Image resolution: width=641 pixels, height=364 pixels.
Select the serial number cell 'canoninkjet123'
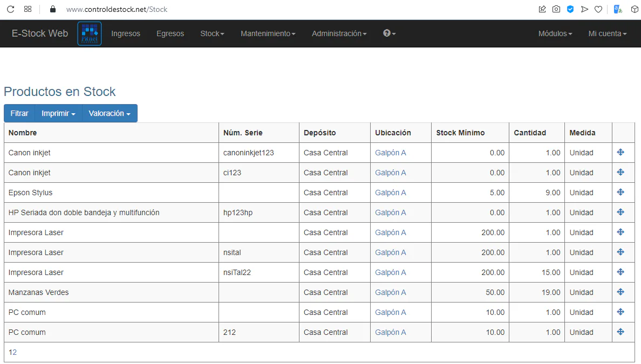pos(259,153)
